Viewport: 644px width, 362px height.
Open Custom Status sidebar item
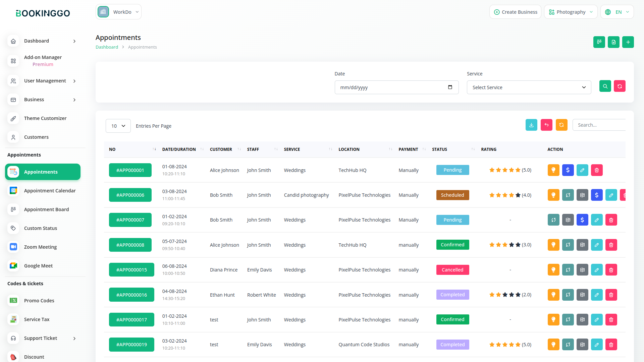[41, 228]
